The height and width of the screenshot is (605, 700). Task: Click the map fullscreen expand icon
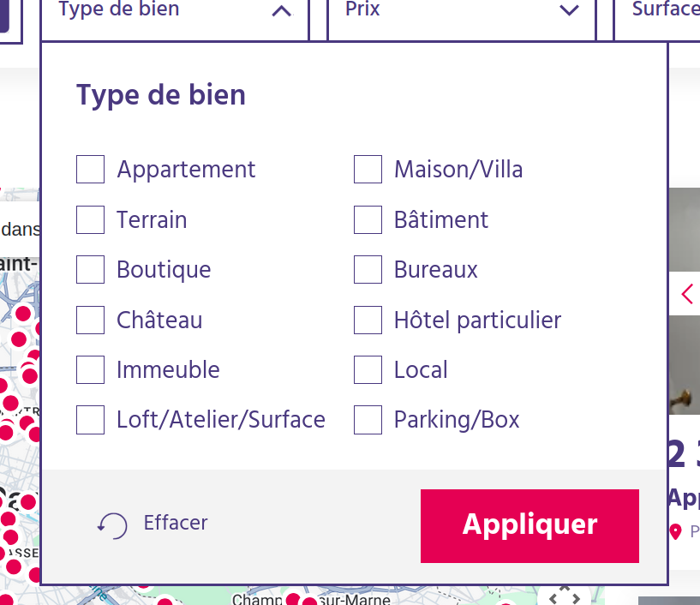[565, 596]
